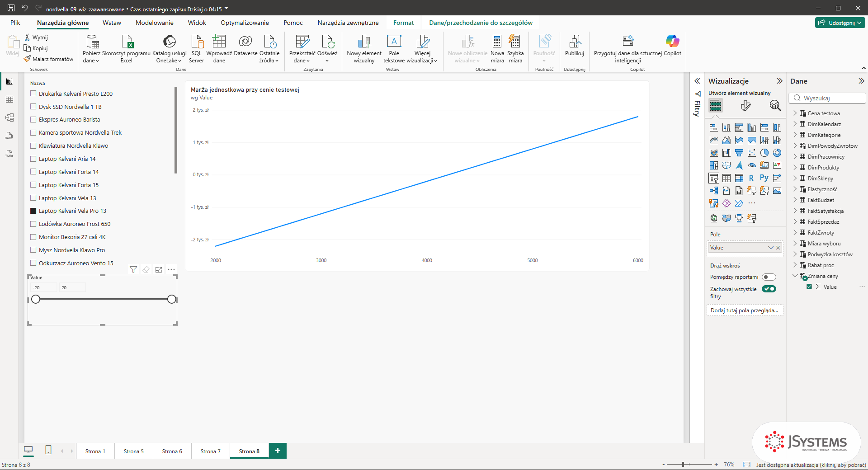
Task: Click Dodaj tutaj pola przeglądania area
Action: [x=745, y=310]
